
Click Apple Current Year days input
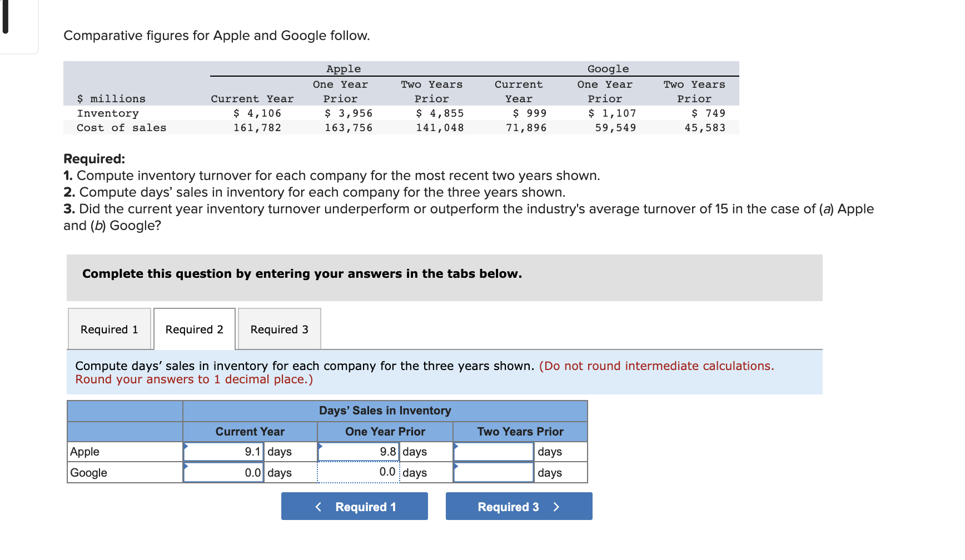(x=223, y=452)
